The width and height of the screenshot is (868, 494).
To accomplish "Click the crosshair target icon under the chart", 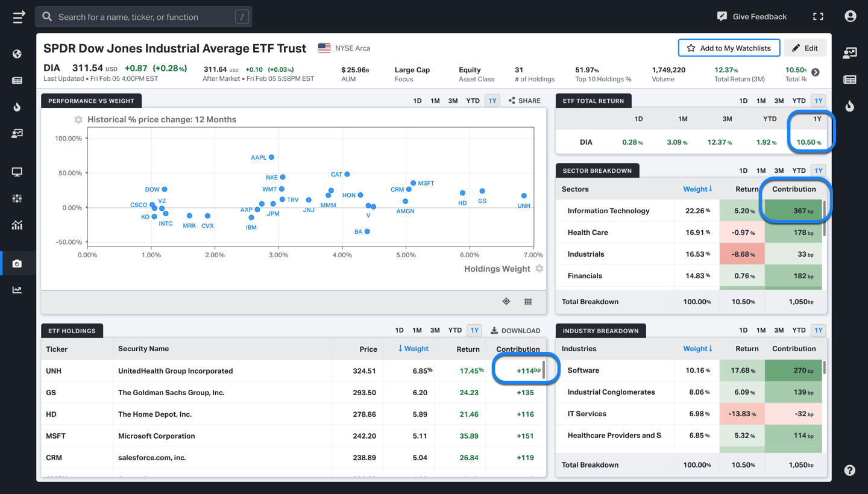I will [506, 302].
